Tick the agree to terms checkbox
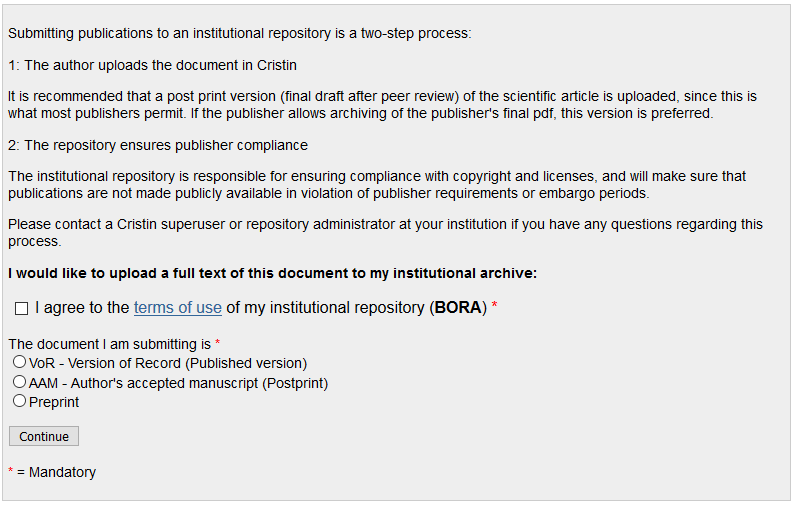Image resolution: width=795 pixels, height=506 pixels. coord(22,309)
